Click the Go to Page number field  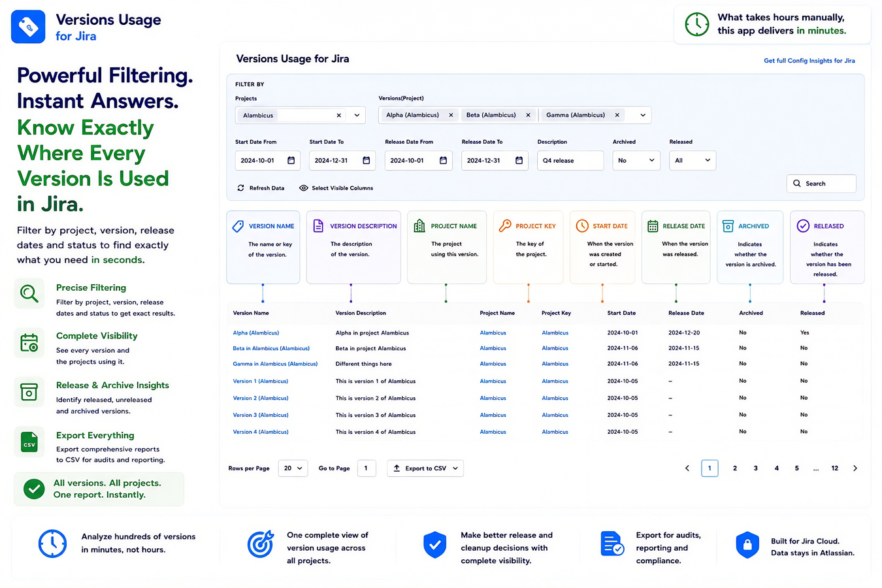pyautogui.click(x=367, y=468)
